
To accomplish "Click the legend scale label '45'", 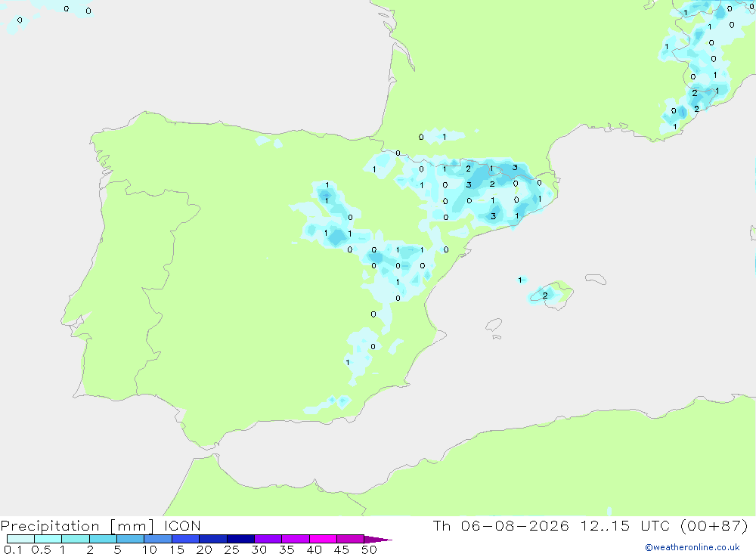I will tap(342, 549).
